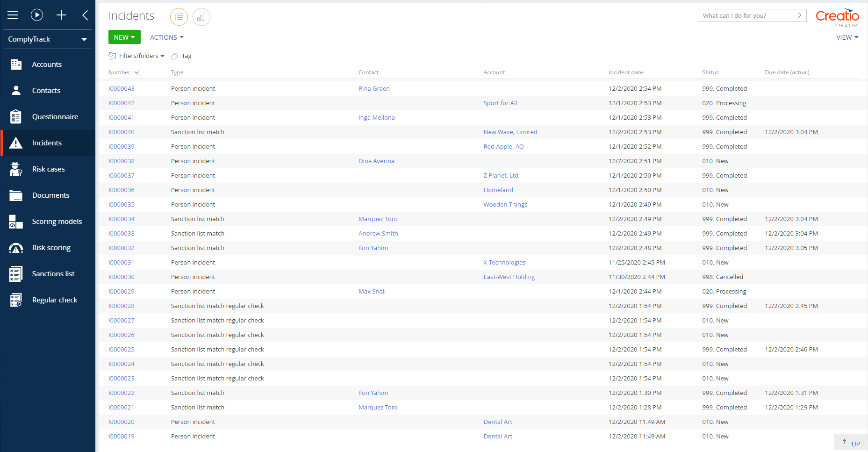Open the analytics chart view
The height and width of the screenshot is (452, 868).
click(x=201, y=17)
